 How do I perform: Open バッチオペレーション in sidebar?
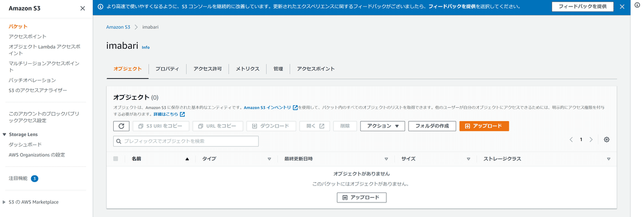32,80
